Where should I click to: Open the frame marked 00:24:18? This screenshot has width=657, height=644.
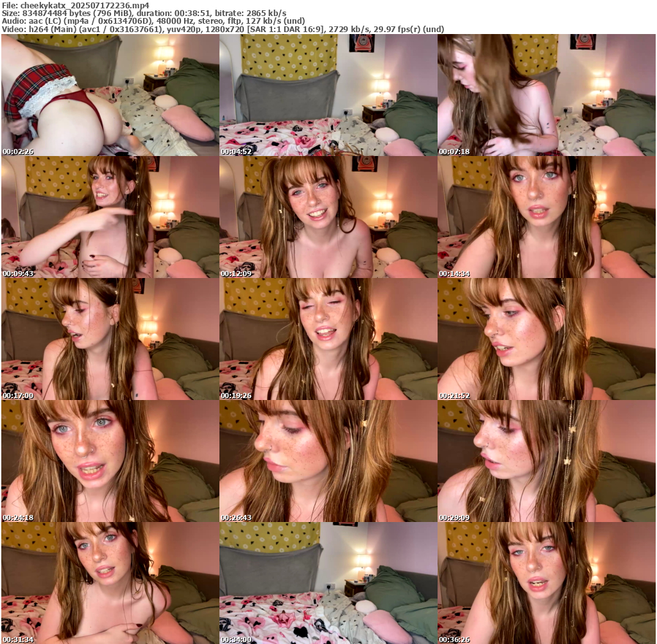tap(110, 461)
